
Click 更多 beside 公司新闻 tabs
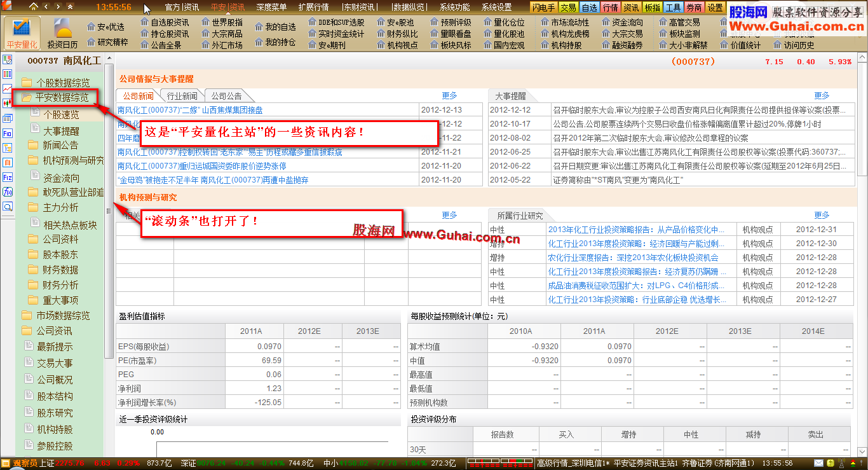pyautogui.click(x=449, y=95)
